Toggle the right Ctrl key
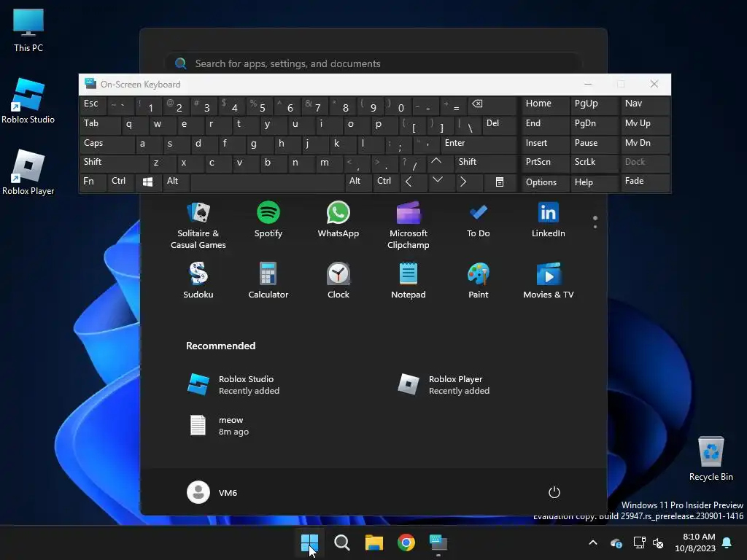Image resolution: width=747 pixels, height=560 pixels. coord(386,182)
